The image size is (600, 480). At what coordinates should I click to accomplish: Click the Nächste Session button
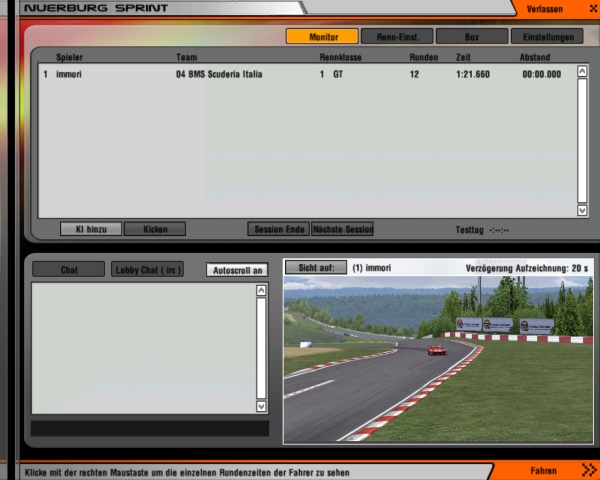(x=342, y=229)
